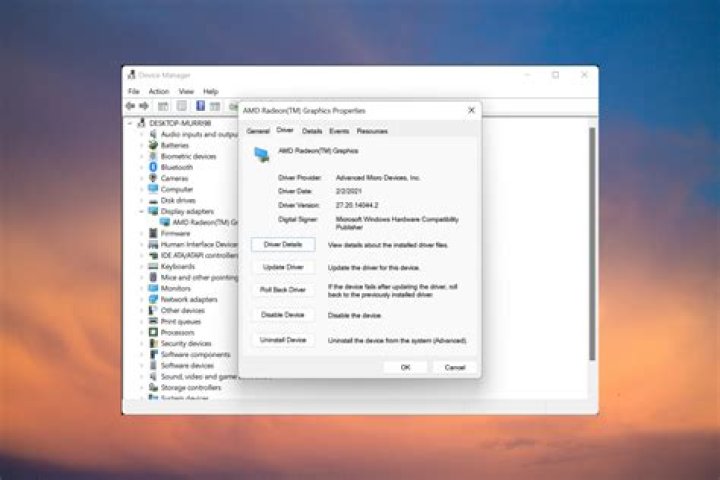
Task: Click the Show/Hide Console Tree toolbar icon
Action: (163, 106)
